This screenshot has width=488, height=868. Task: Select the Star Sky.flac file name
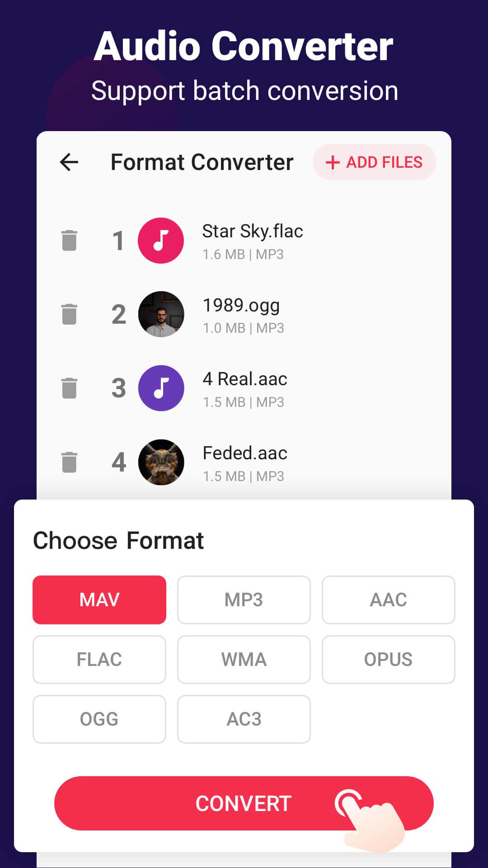[253, 231]
